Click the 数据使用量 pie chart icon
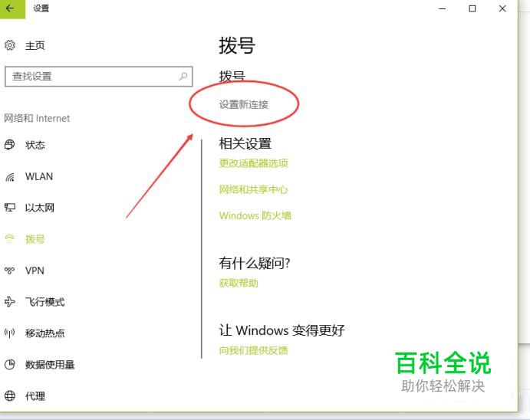Screen dimensions: 530x420 click(x=10, y=364)
